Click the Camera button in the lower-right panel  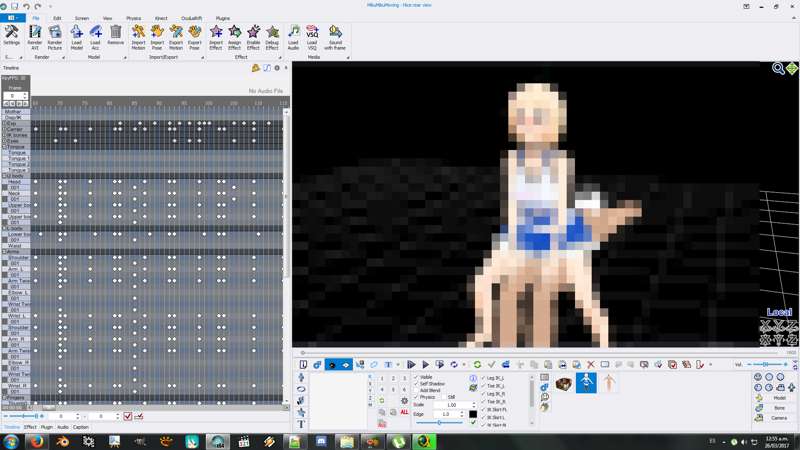click(779, 418)
